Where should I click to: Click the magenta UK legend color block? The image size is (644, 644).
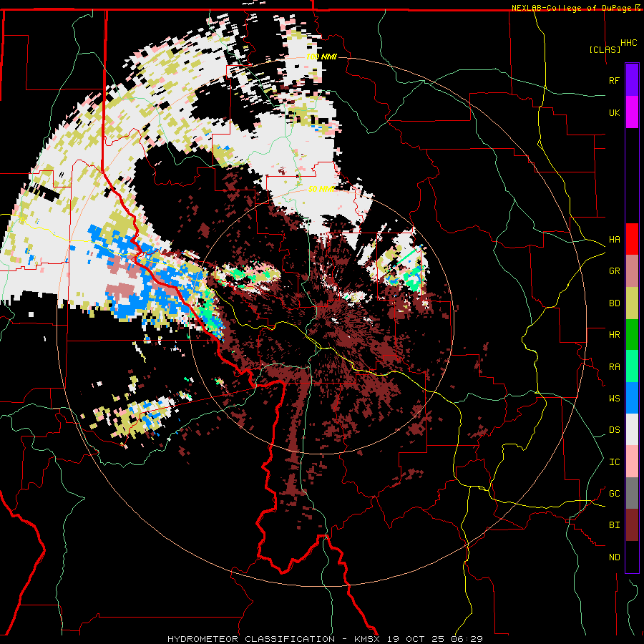pyautogui.click(x=632, y=112)
